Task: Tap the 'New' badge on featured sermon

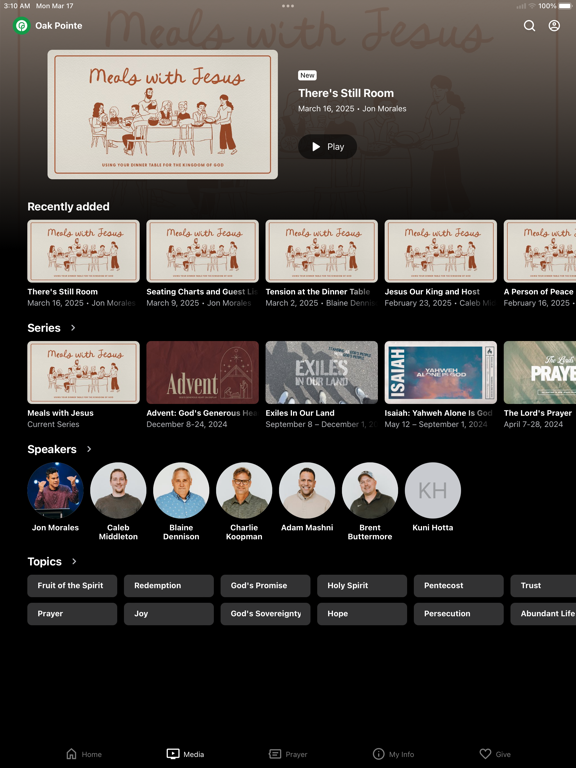Action: coord(307,75)
